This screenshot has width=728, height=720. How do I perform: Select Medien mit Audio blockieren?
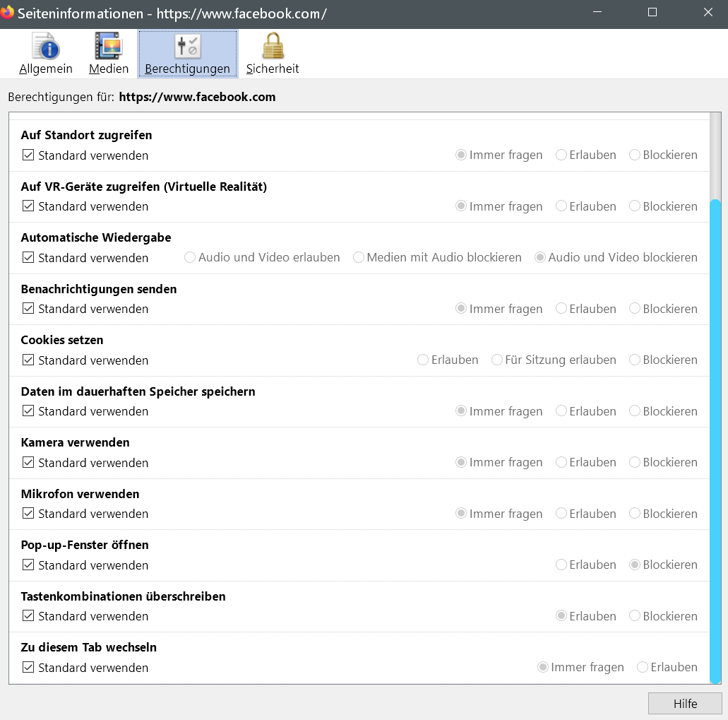click(359, 258)
